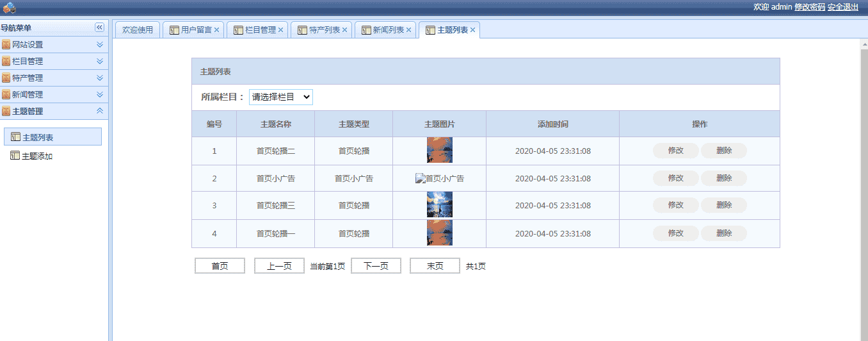Collapse the 主题管理 section chevron
This screenshot has height=341, width=868.
click(99, 112)
